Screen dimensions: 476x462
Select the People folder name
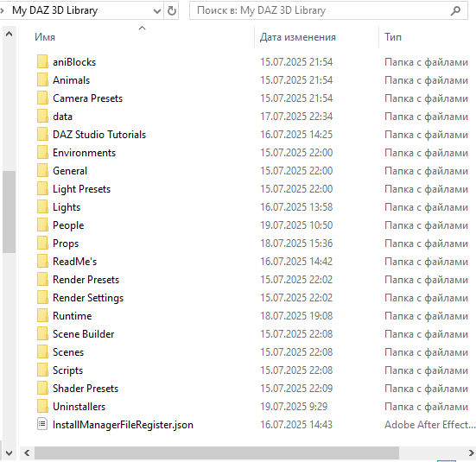68,225
